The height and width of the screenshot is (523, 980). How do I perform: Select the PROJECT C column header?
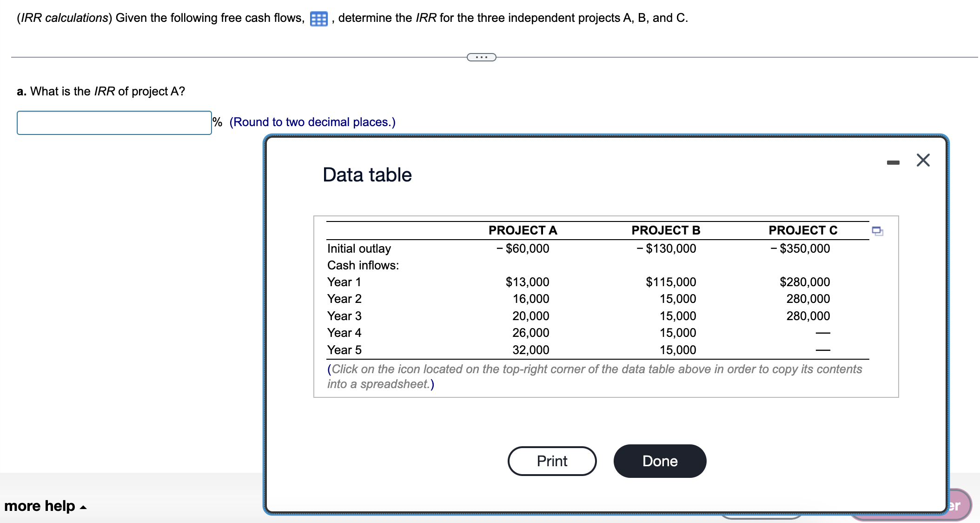tap(803, 230)
